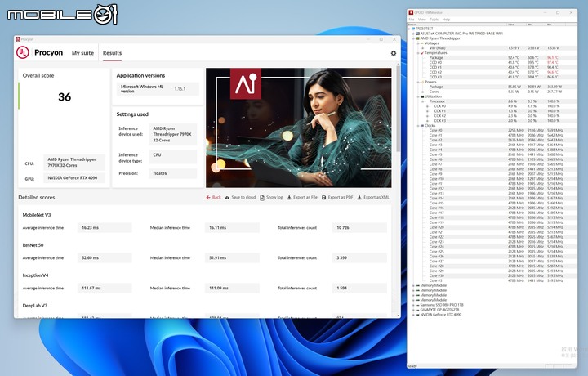
Task: Click the icon beside Utilization in HWMonitor
Action: [422, 96]
